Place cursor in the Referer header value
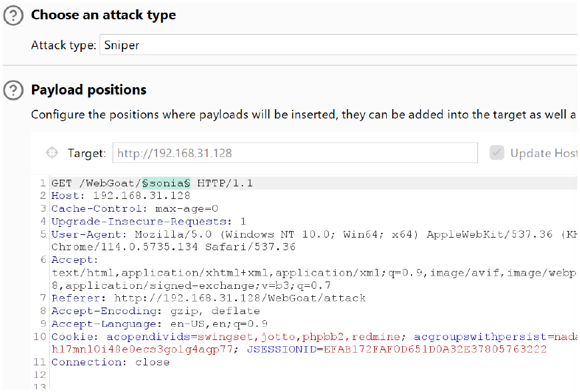 [x=240, y=298]
